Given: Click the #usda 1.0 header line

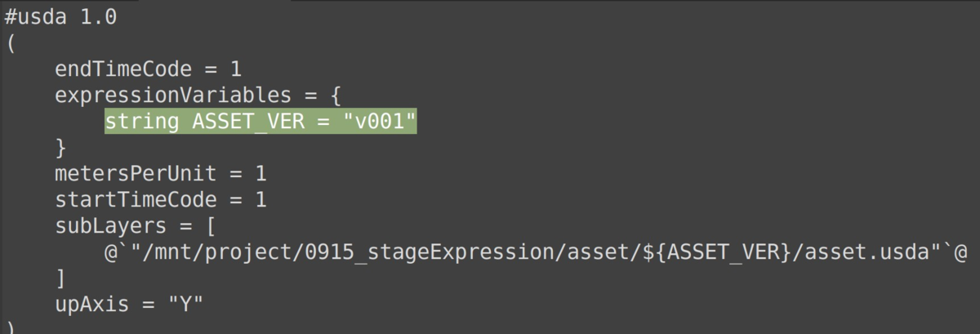Looking at the screenshot, I should (x=60, y=17).
